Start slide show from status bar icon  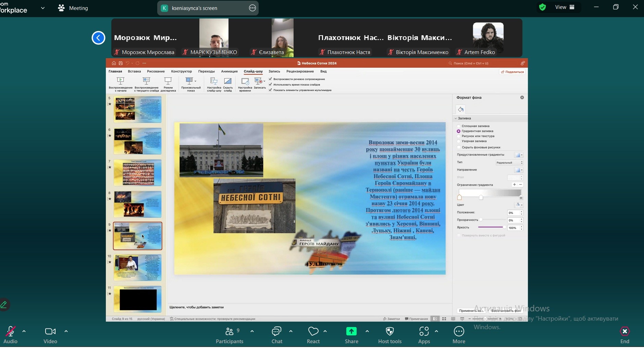point(462,319)
